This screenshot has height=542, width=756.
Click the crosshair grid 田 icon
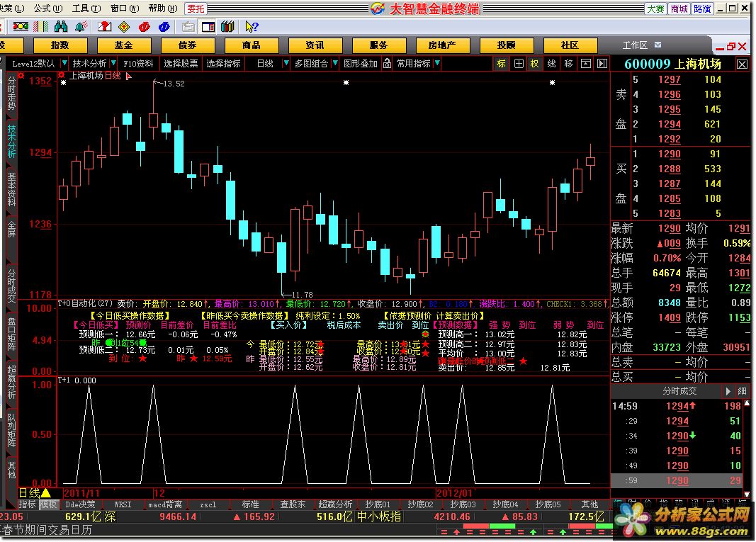pos(519,64)
